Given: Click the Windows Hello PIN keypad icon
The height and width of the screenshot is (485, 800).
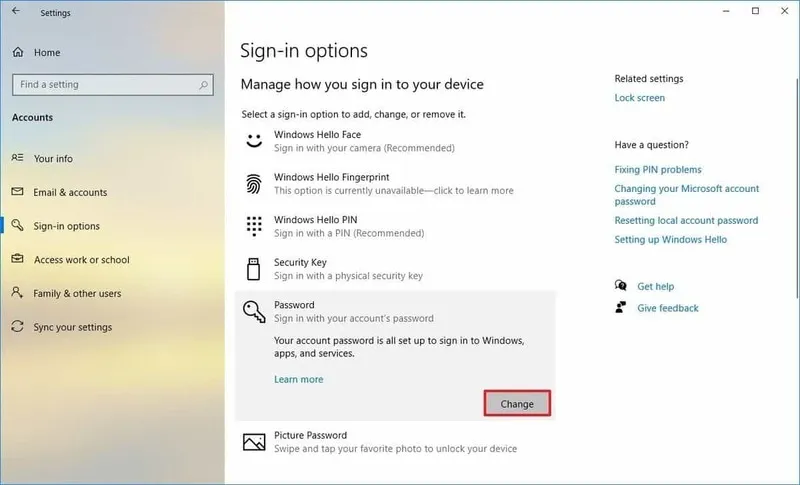Looking at the screenshot, I should (x=254, y=226).
